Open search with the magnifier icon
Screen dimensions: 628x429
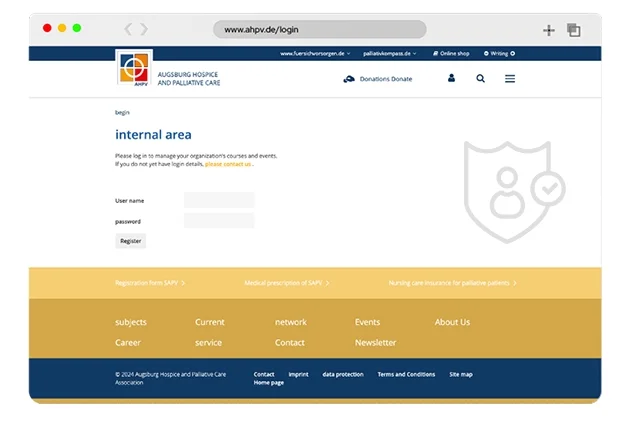481,79
